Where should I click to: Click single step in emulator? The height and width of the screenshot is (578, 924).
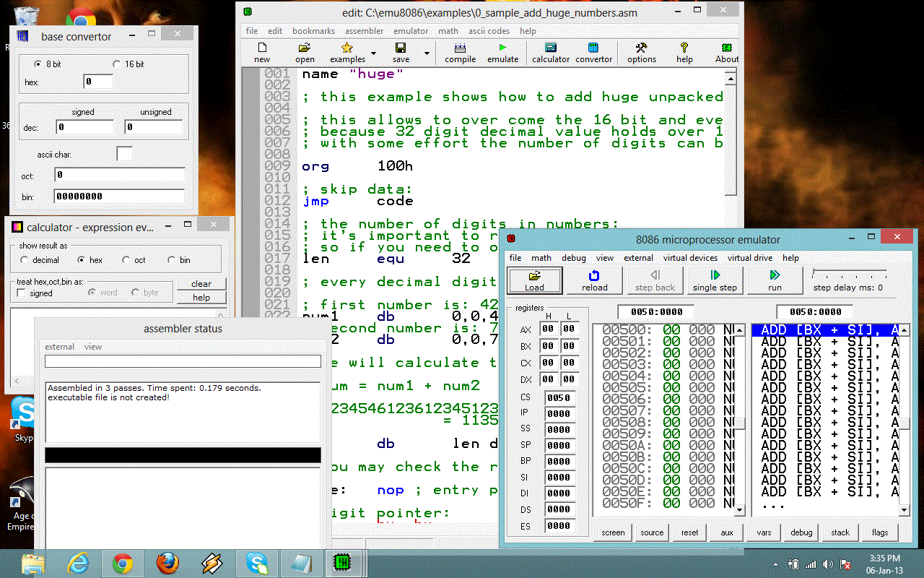(x=715, y=280)
